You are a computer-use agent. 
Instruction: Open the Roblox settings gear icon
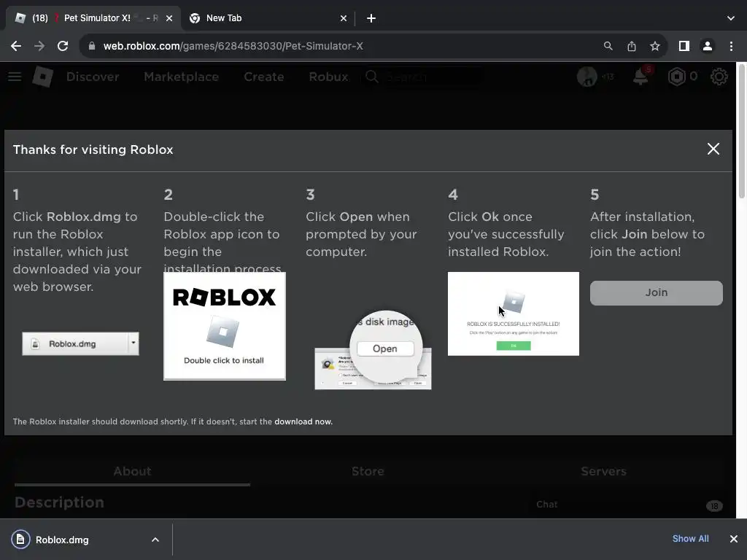(x=719, y=76)
